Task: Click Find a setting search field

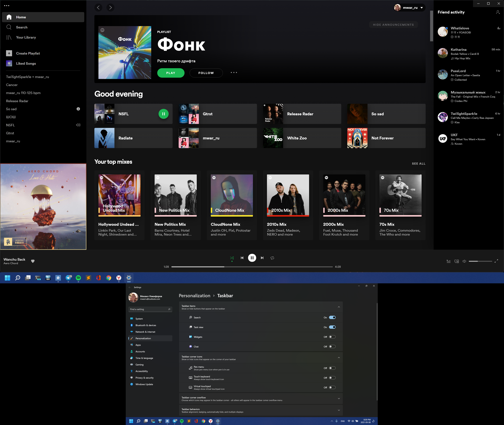Action: 150,309
